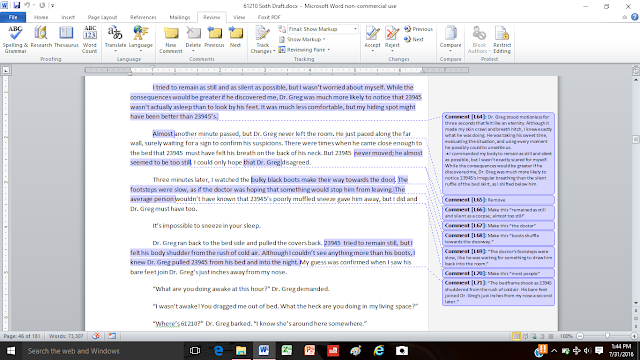640x360 pixels.
Task: Click the Words count in status bar
Action: [x=66, y=336]
